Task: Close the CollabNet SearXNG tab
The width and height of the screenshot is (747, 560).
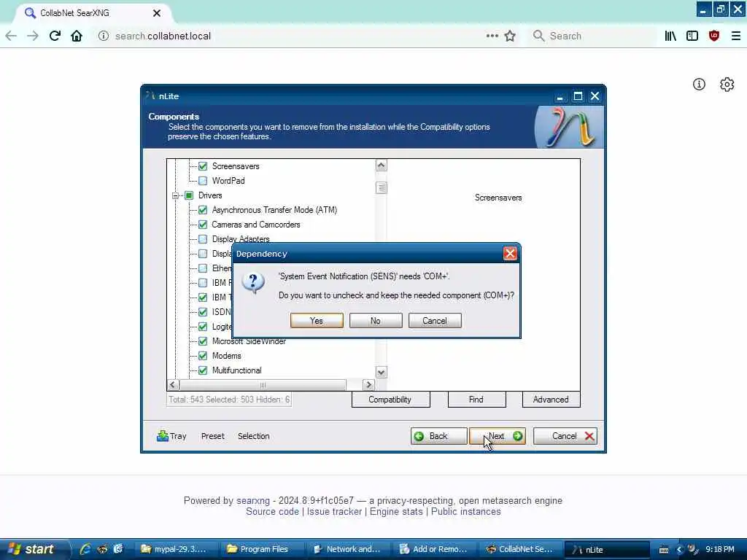Action: (157, 13)
